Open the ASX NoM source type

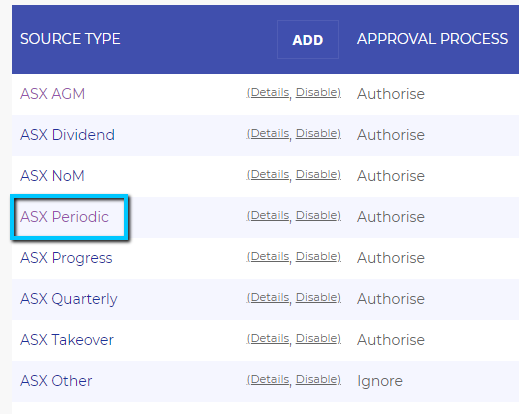(x=52, y=176)
